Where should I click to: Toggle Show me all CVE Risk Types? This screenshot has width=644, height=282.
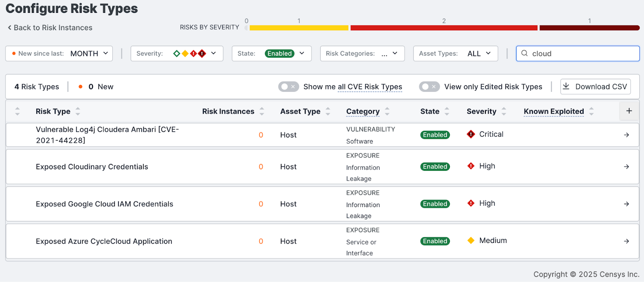pos(288,87)
